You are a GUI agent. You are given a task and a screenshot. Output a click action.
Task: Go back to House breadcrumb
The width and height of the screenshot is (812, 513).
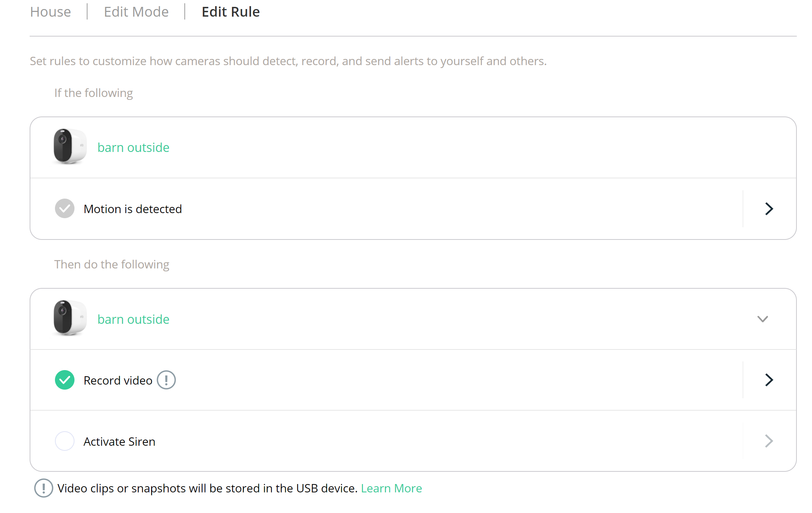click(51, 12)
